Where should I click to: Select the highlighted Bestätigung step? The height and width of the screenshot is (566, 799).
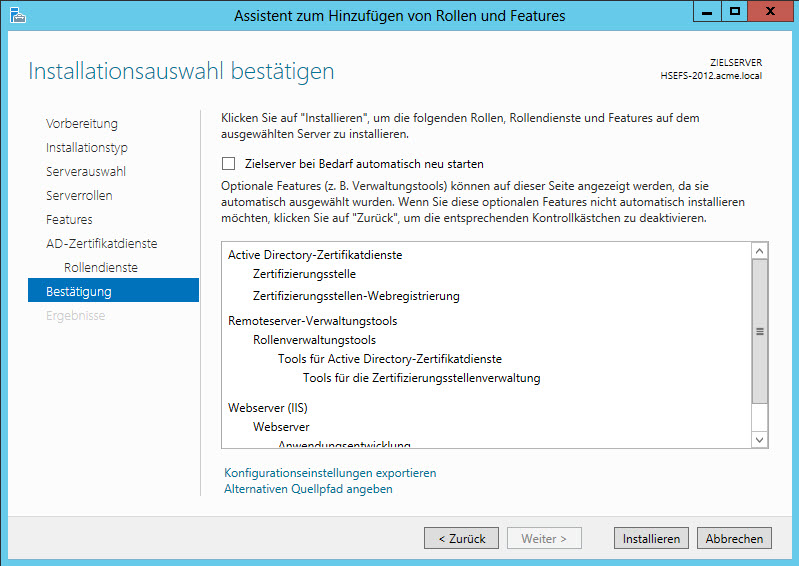click(113, 290)
